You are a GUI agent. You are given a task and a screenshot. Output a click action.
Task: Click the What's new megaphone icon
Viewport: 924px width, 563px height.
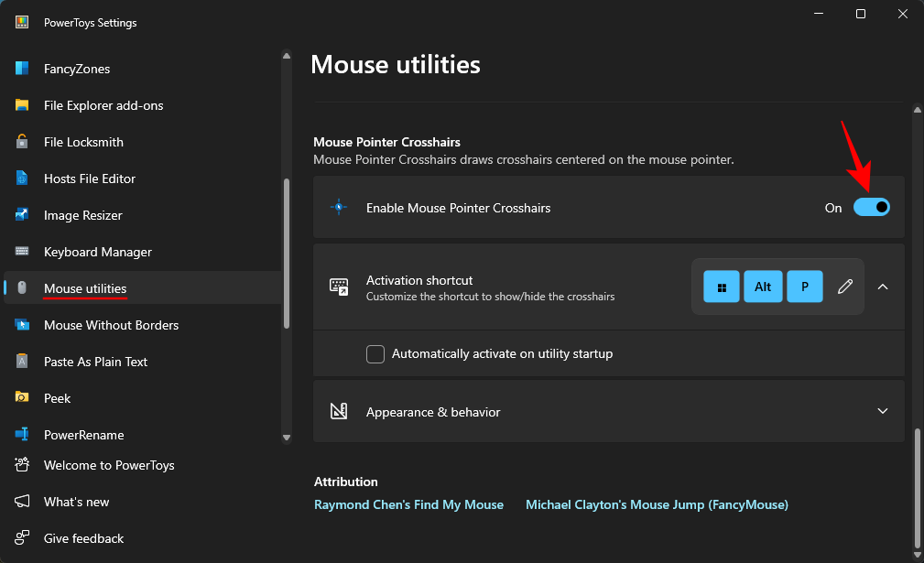pyautogui.click(x=22, y=501)
